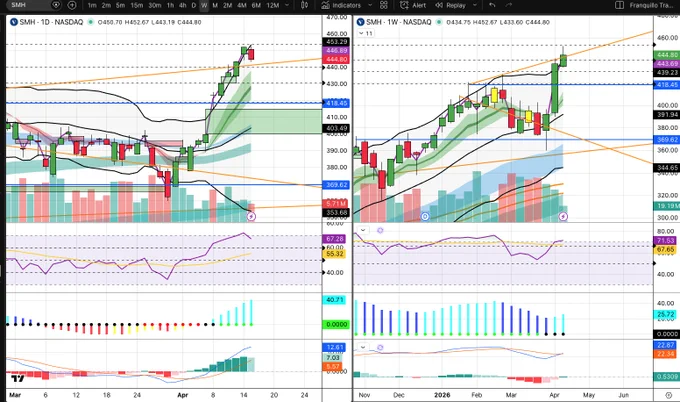
Task: Click the 67.28 RSI value label on daily pane
Action: point(334,239)
